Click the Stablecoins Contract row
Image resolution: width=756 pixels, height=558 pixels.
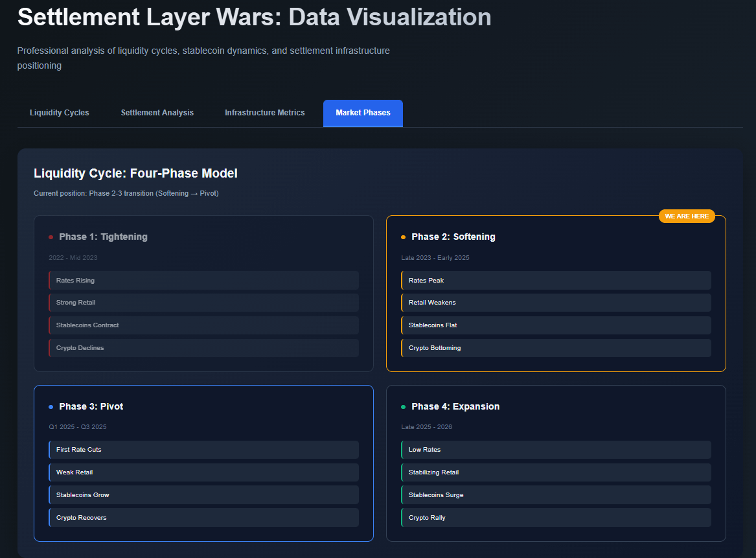tap(203, 325)
